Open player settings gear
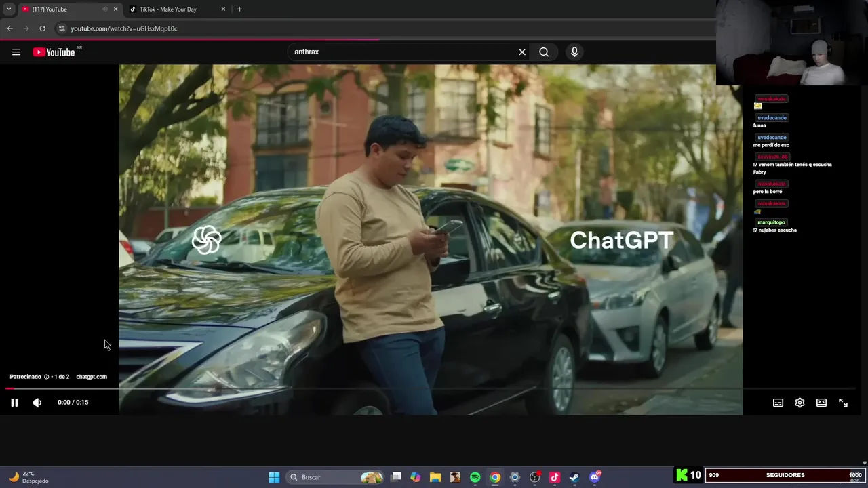The width and height of the screenshot is (868, 488). [x=800, y=403]
